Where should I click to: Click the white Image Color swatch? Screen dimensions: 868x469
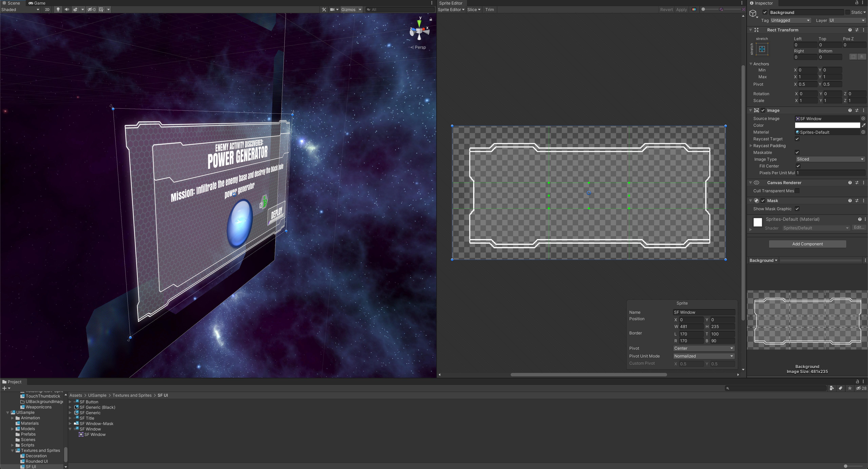pyautogui.click(x=827, y=125)
